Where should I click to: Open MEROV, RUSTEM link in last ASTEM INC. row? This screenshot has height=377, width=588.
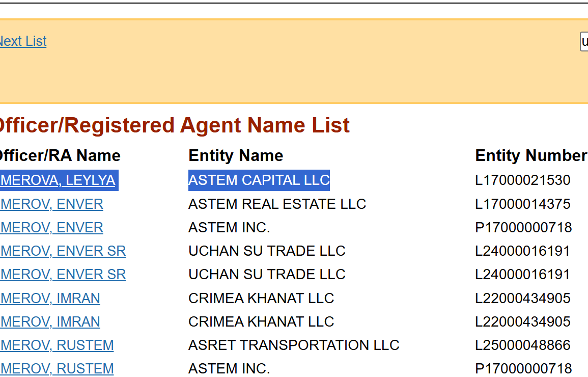[57, 368]
